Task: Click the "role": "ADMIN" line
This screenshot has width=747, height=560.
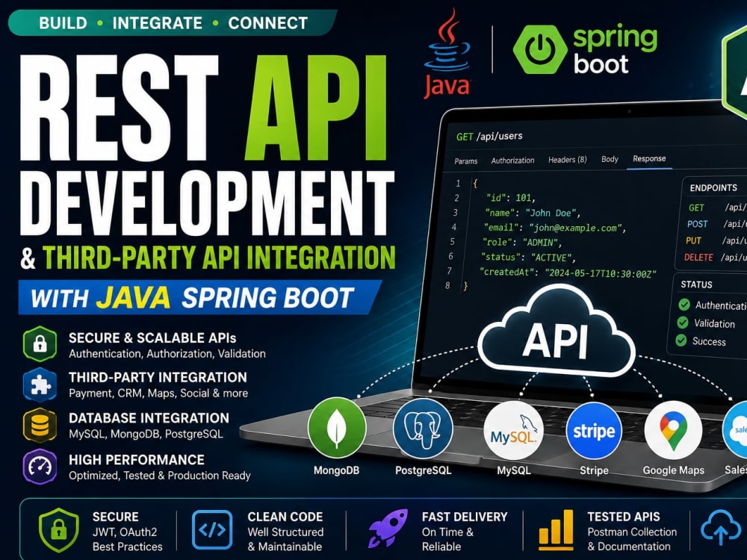Action: coord(522,243)
